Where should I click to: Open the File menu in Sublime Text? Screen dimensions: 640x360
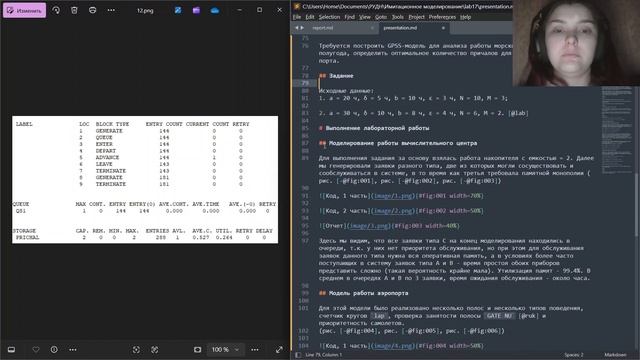pyautogui.click(x=297, y=17)
